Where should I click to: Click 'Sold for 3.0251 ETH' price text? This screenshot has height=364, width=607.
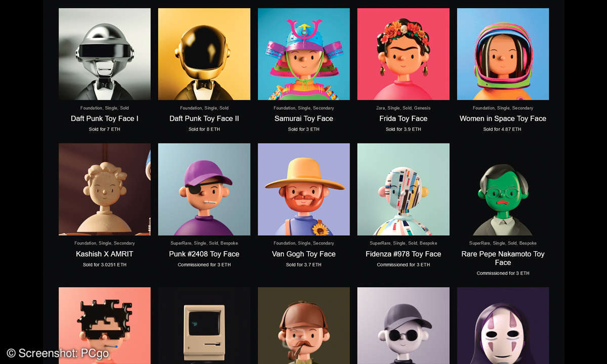pos(104,265)
